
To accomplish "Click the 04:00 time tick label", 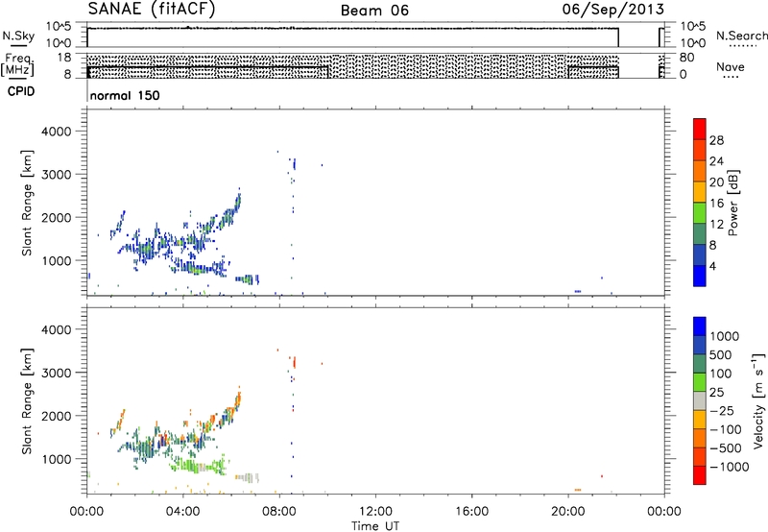I will [183, 512].
